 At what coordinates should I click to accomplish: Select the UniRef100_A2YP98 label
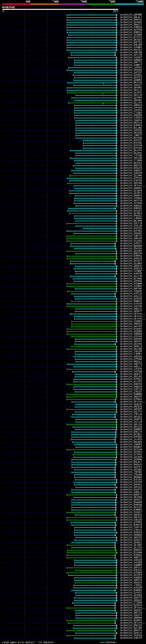(131, 30)
